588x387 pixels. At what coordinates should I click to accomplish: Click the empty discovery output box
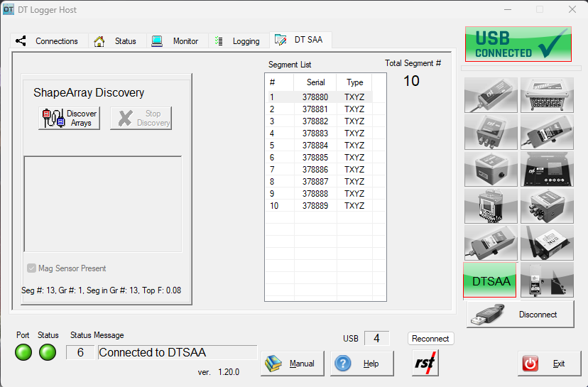(103, 204)
